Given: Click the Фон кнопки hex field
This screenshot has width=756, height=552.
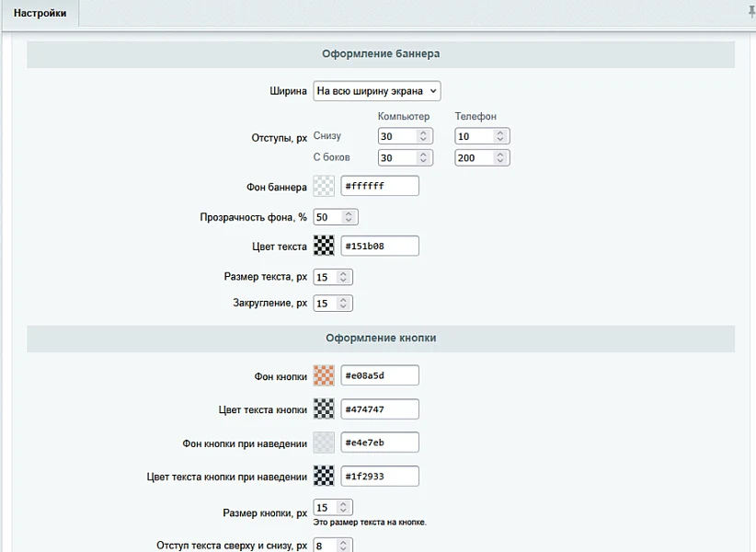Looking at the screenshot, I should 380,375.
